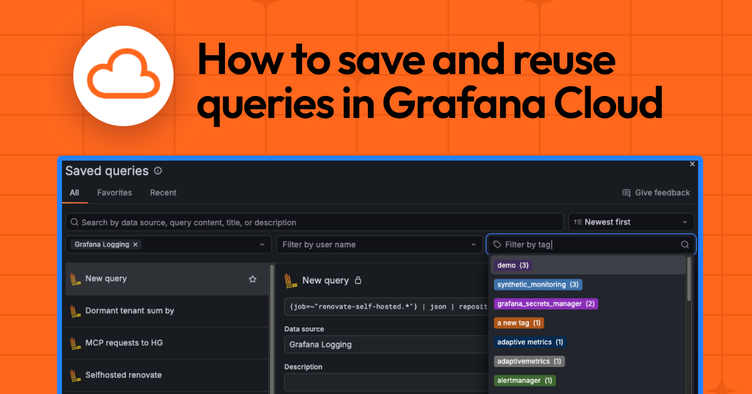Switch to the Recent tab
Viewport: 752px width, 394px height.
(x=163, y=193)
